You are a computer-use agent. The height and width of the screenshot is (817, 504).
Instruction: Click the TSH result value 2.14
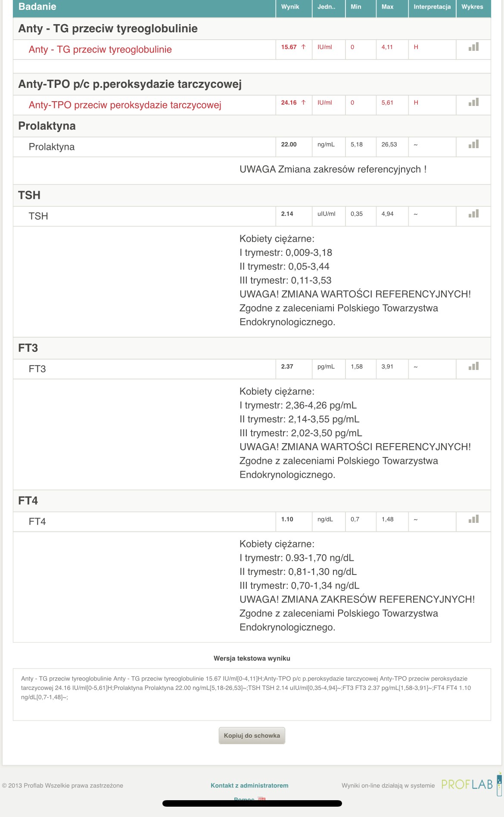287,214
